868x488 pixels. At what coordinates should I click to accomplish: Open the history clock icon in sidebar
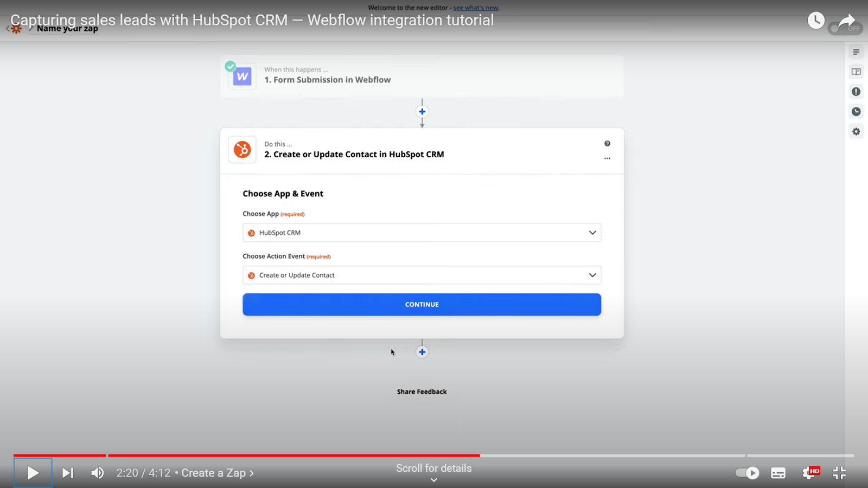click(x=856, y=112)
